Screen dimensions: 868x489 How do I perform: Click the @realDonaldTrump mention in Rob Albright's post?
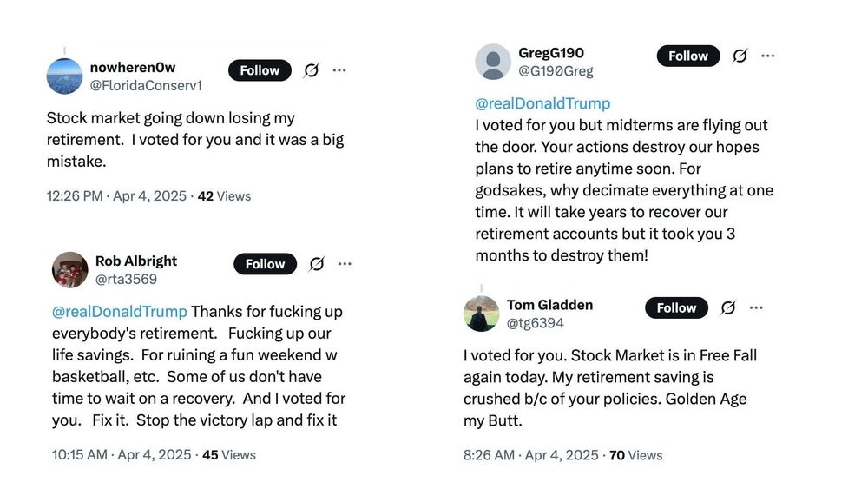tap(120, 311)
